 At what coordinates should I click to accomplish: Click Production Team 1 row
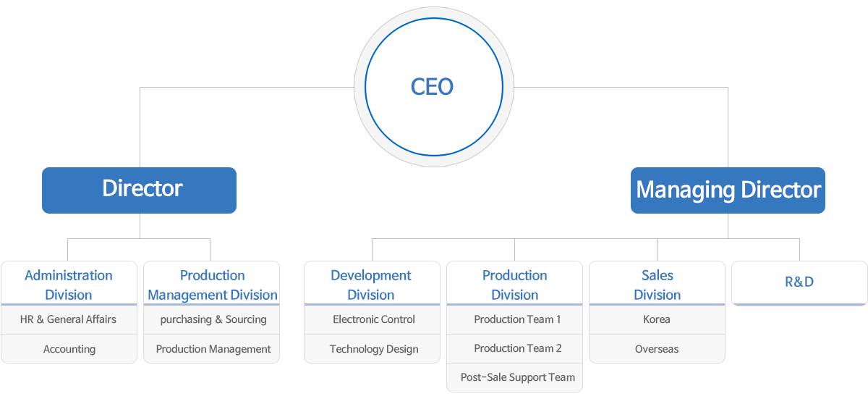pos(517,319)
